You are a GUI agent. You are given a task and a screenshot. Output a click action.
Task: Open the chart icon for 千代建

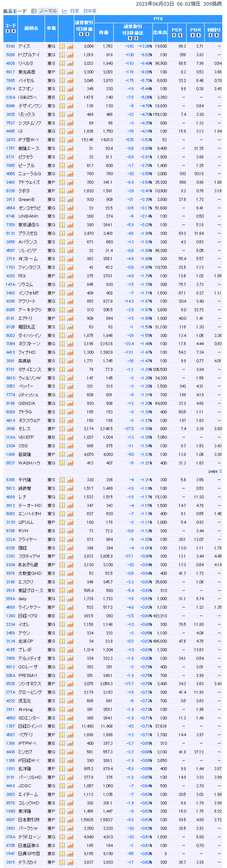click(x=70, y=480)
